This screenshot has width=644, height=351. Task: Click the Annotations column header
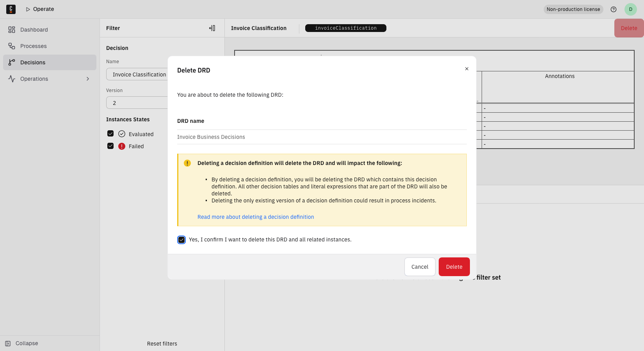[560, 76]
